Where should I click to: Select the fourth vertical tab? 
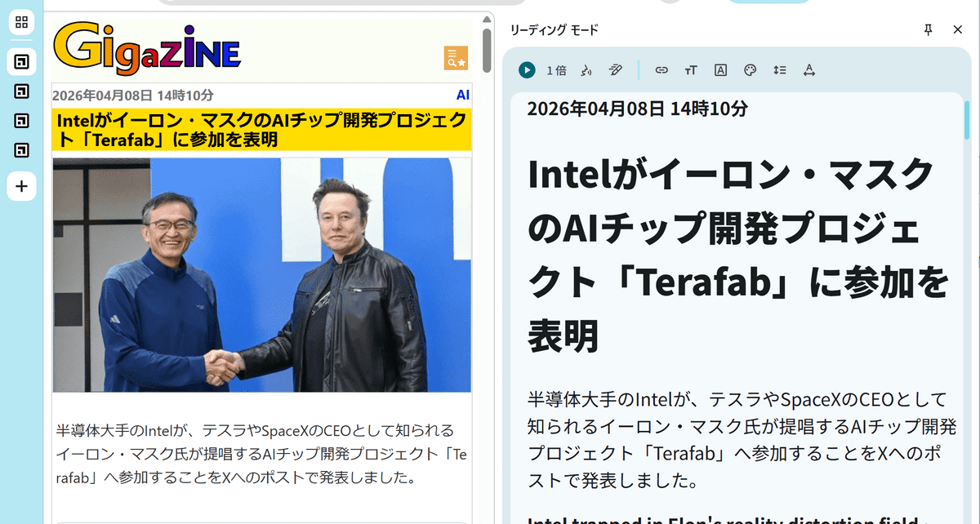[21, 150]
